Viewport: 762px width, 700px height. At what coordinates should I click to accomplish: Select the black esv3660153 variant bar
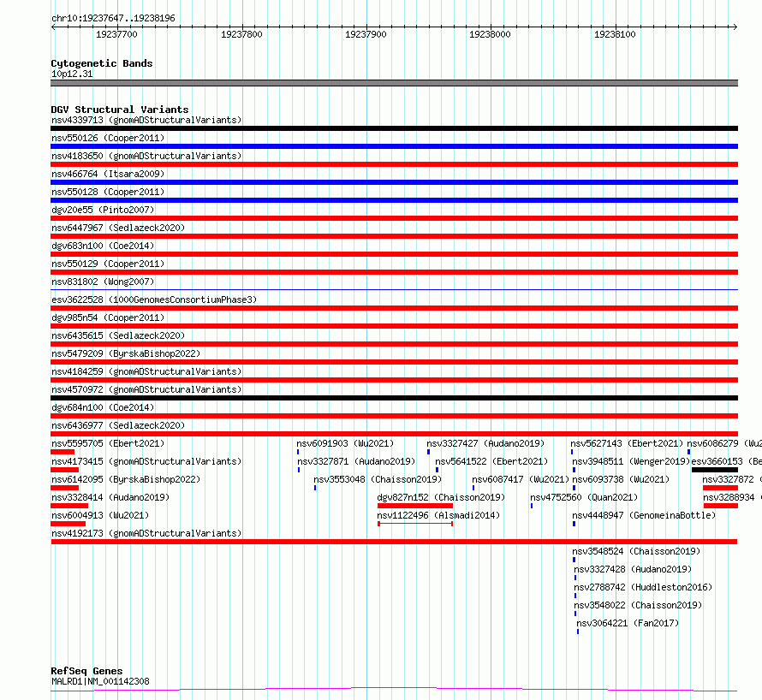click(x=715, y=470)
